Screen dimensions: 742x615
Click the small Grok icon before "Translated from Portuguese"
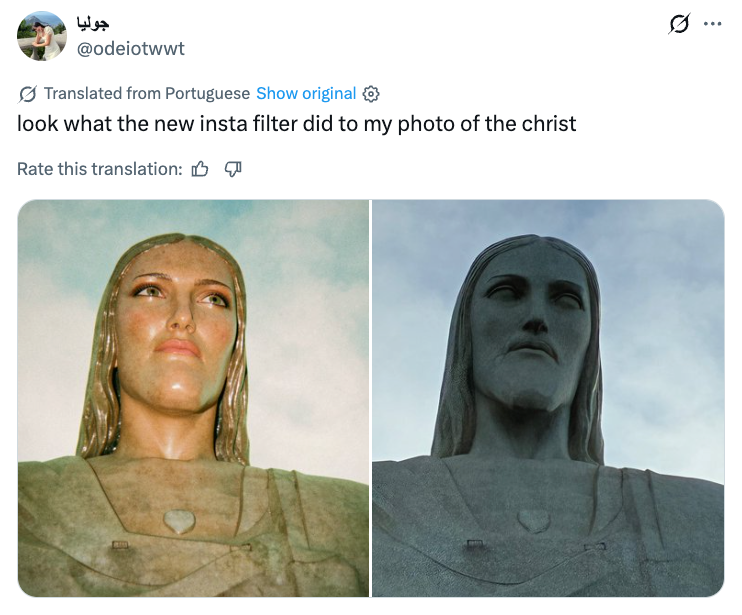tap(28, 94)
